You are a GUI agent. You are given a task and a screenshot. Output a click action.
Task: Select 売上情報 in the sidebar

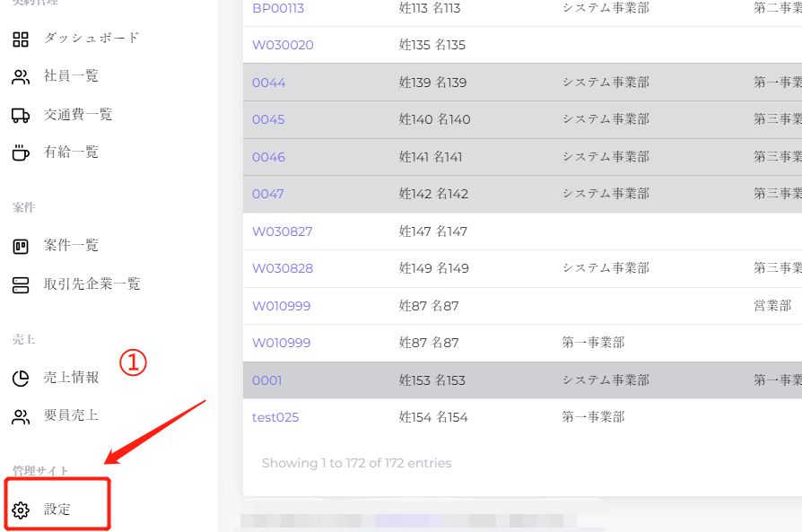tap(71, 378)
